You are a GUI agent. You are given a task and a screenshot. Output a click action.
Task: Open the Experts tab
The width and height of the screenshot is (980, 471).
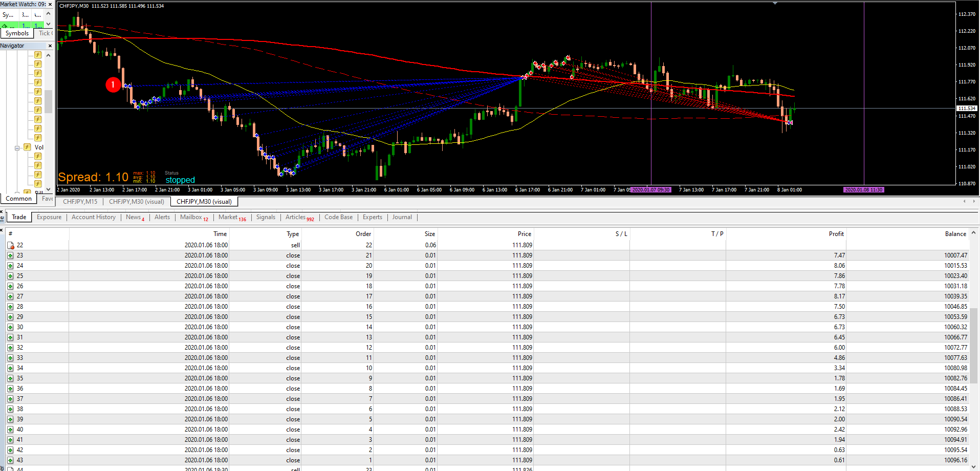373,217
